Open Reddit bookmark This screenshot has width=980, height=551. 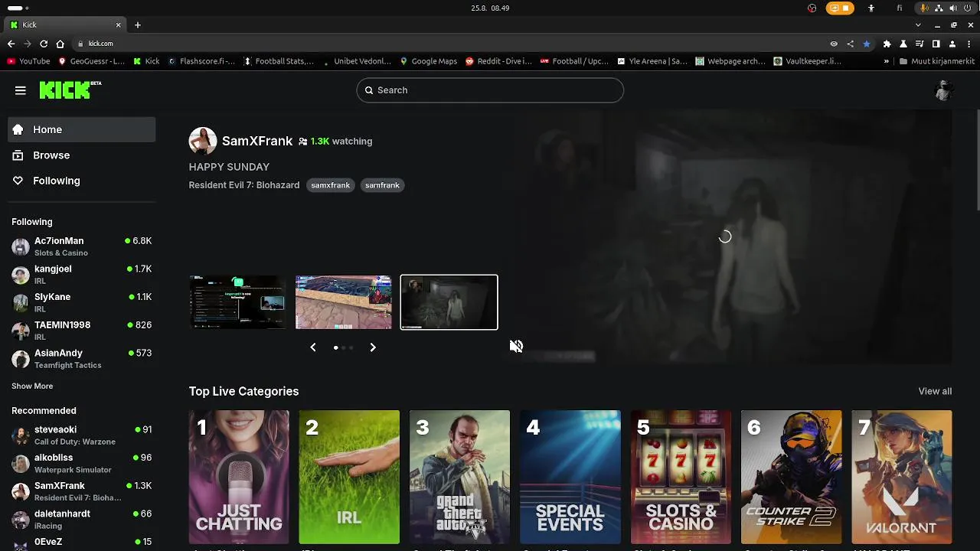(x=498, y=61)
